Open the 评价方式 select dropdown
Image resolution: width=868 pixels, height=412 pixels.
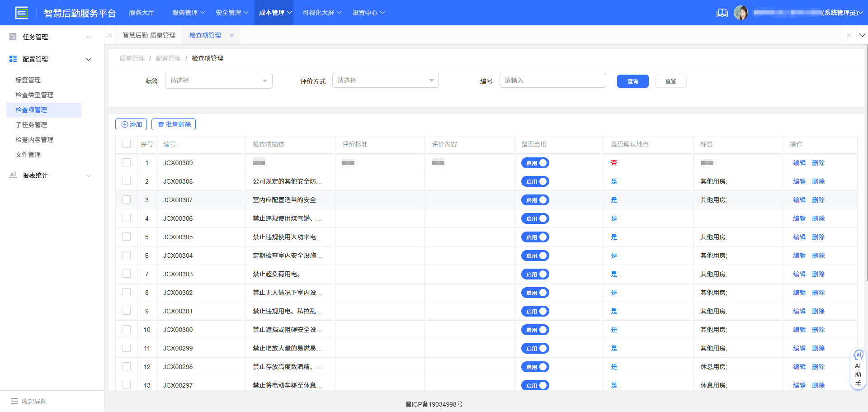click(x=385, y=80)
